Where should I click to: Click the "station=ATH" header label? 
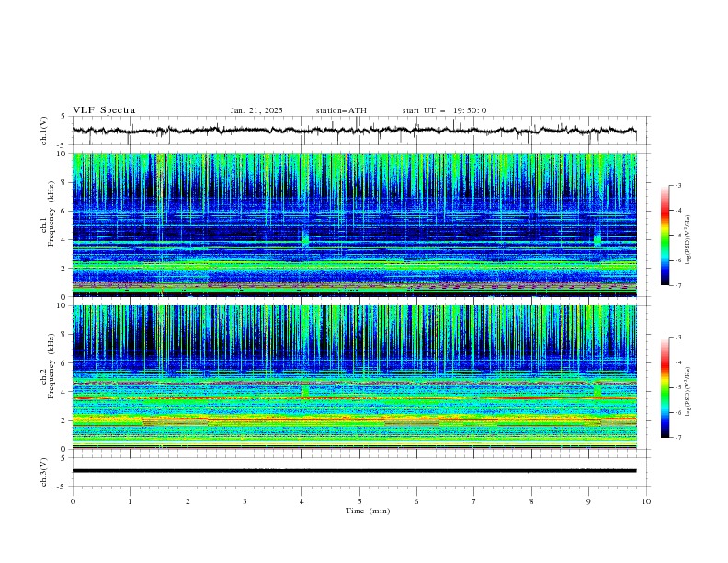[341, 110]
